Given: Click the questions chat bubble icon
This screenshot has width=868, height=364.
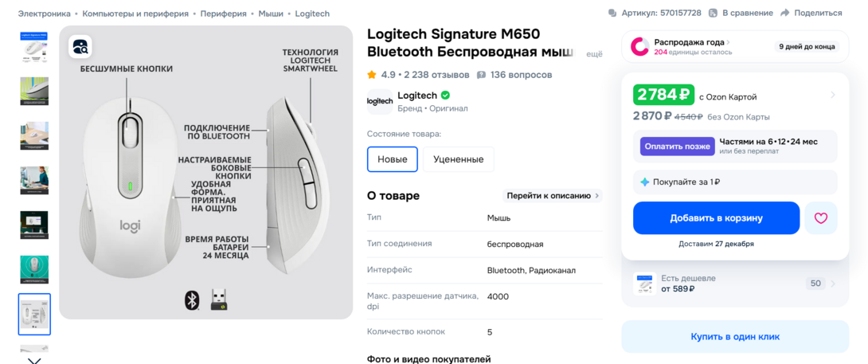Looking at the screenshot, I should (x=481, y=75).
